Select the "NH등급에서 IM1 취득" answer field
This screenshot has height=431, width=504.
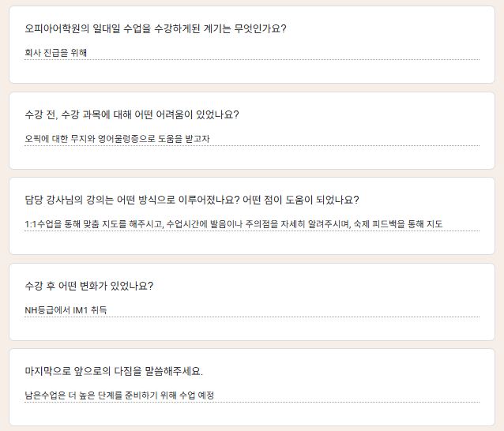[251, 310]
